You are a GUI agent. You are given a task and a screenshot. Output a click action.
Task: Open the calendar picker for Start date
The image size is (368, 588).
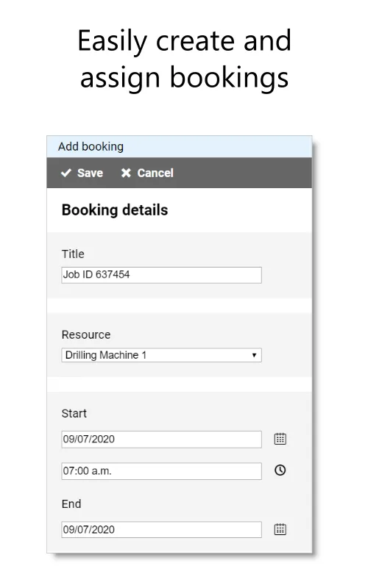point(280,439)
